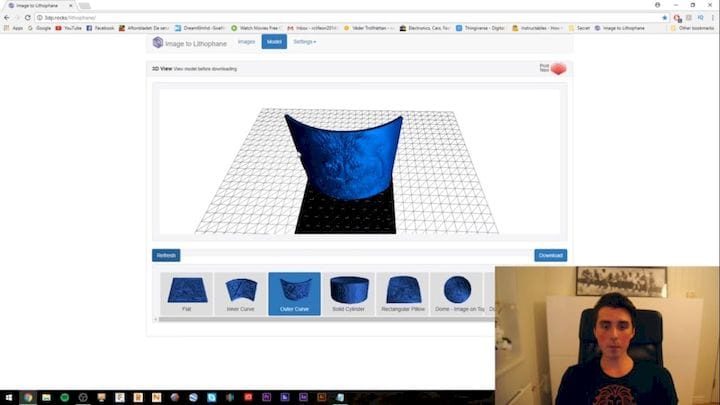
Task: Bookmark this page with the star icon
Action: click(664, 17)
